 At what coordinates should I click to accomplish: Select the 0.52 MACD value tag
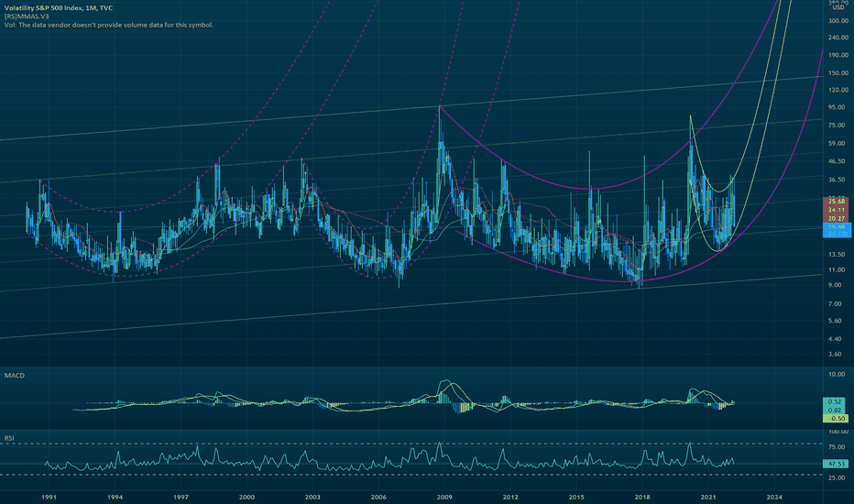pos(835,401)
